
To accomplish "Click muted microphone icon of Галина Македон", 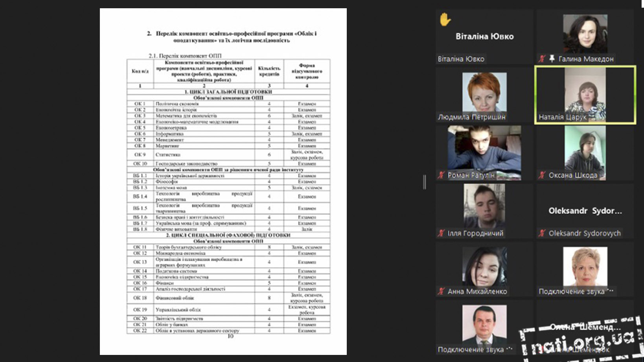I will click(x=542, y=59).
